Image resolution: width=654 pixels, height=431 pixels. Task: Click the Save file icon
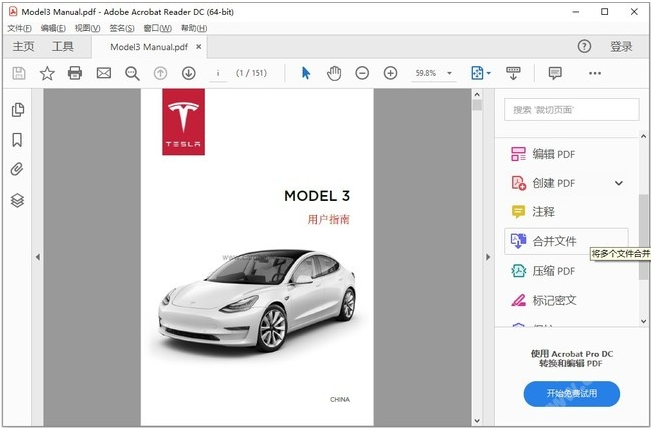(19, 73)
